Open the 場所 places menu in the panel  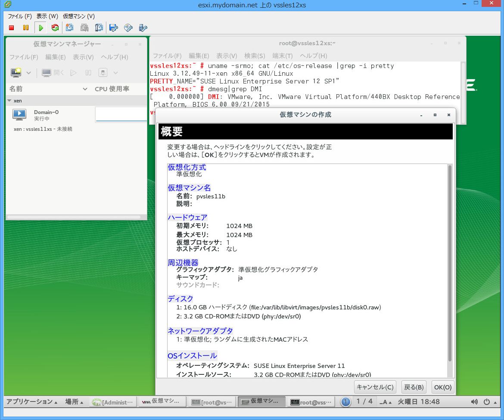[74, 401]
